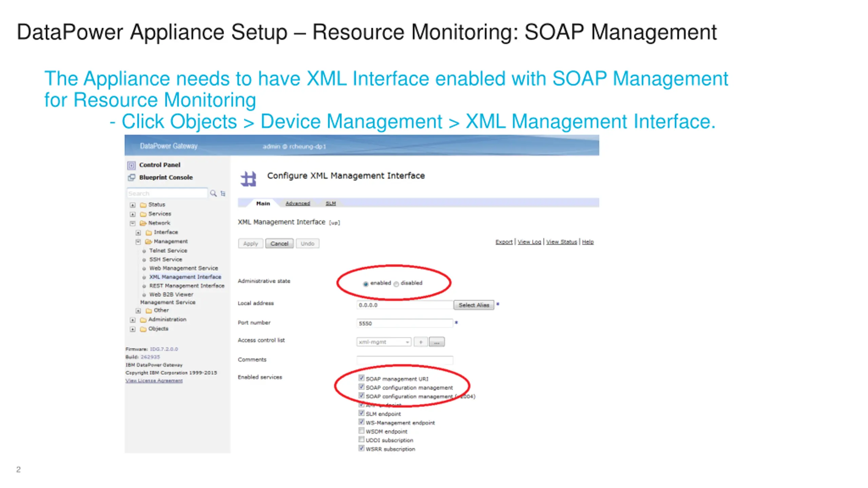Collapse the Network tree node

click(133, 223)
